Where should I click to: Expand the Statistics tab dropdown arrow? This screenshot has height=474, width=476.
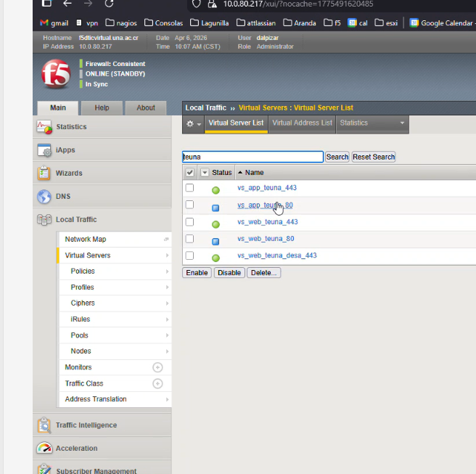tap(402, 123)
